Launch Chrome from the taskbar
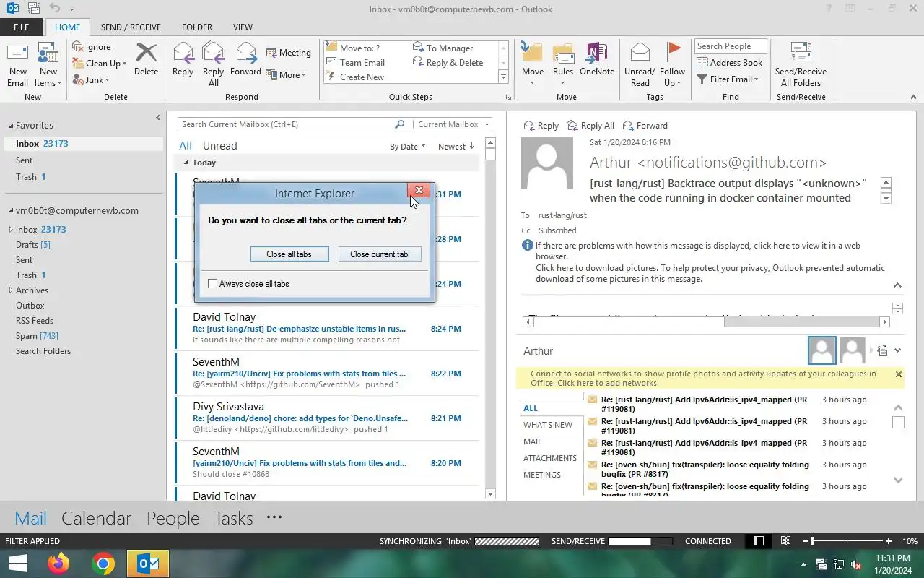 103,563
